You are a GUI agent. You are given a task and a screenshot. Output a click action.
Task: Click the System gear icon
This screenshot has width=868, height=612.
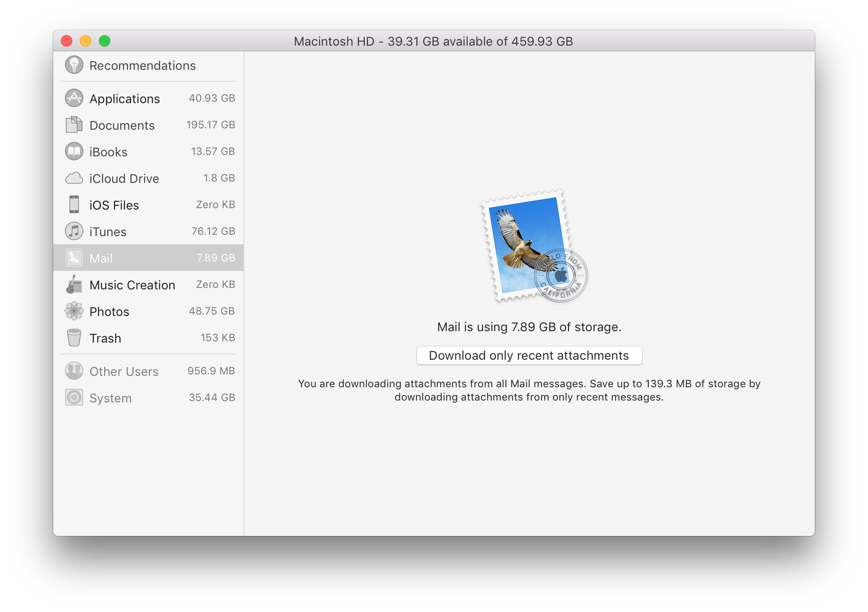click(x=74, y=398)
